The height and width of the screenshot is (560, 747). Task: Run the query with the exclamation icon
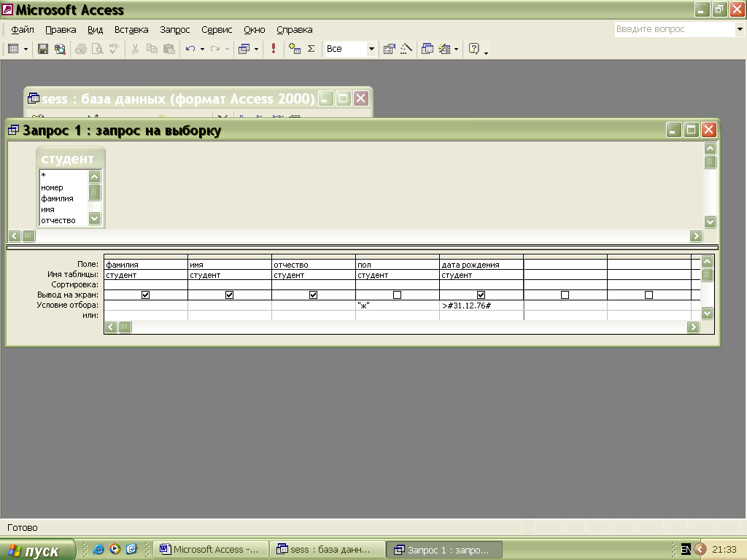274,49
